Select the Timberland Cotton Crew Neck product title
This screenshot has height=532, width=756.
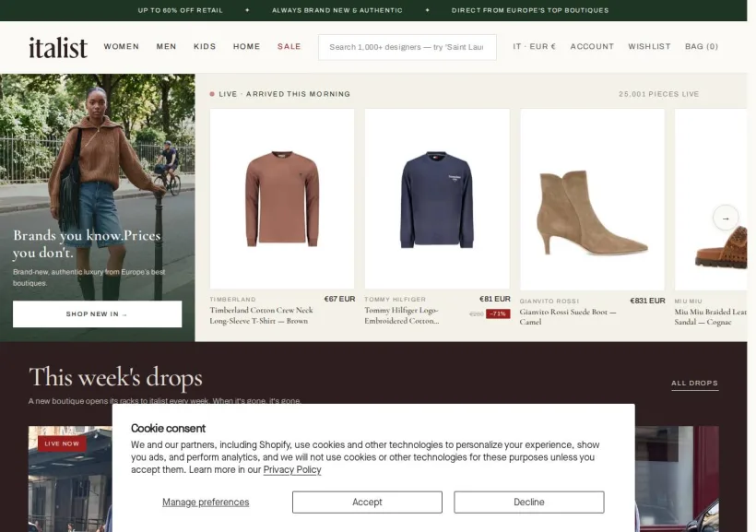point(261,315)
